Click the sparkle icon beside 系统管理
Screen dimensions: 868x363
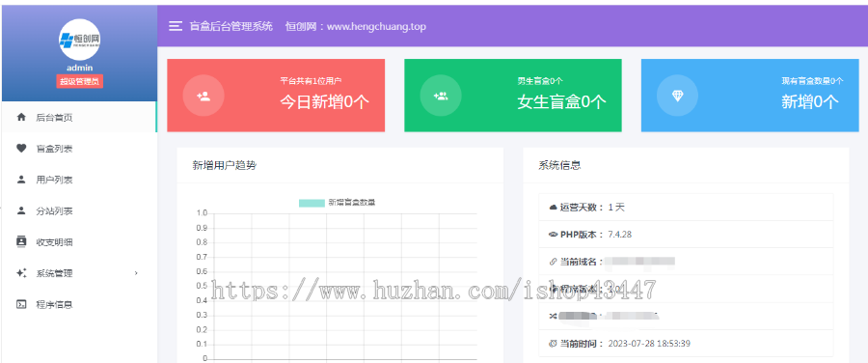tap(21, 272)
